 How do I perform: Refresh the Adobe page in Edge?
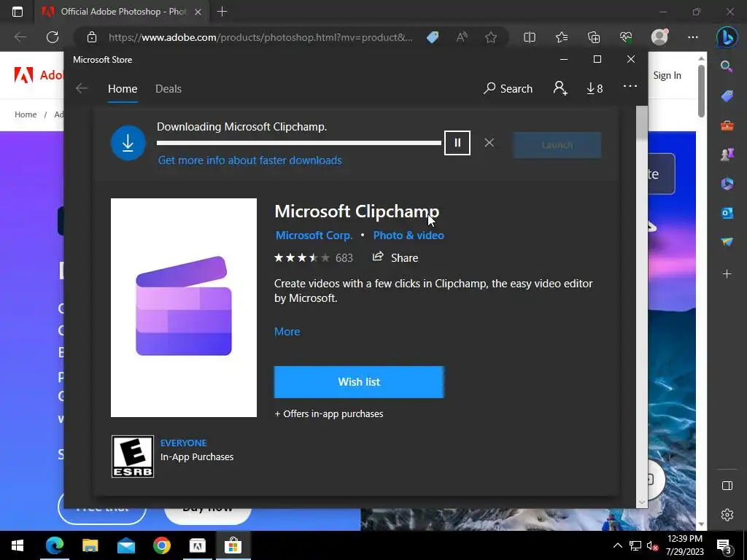(x=53, y=37)
